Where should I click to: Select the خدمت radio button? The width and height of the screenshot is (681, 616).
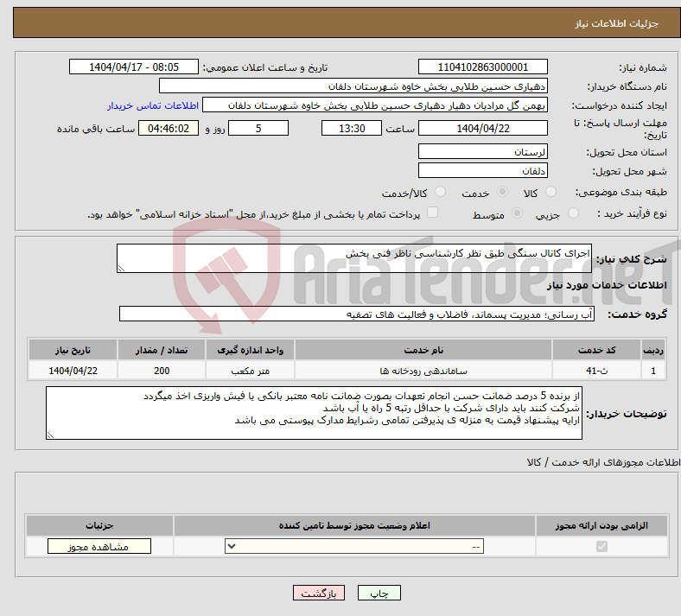click(502, 192)
